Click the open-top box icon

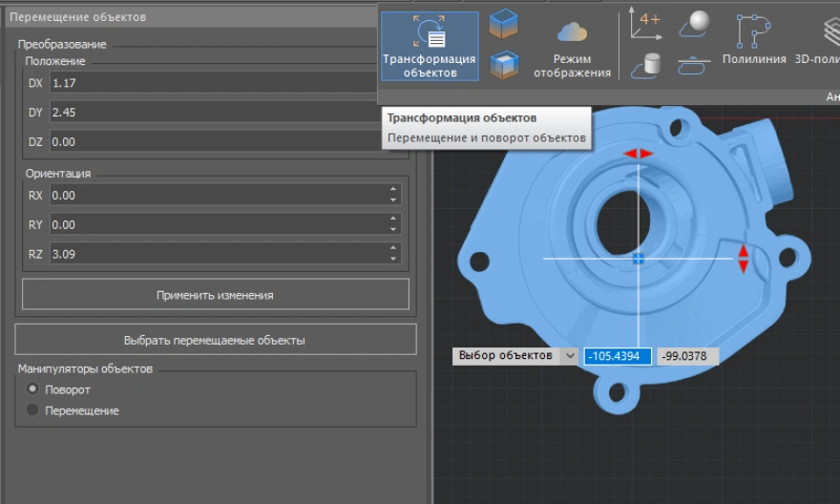click(x=503, y=24)
